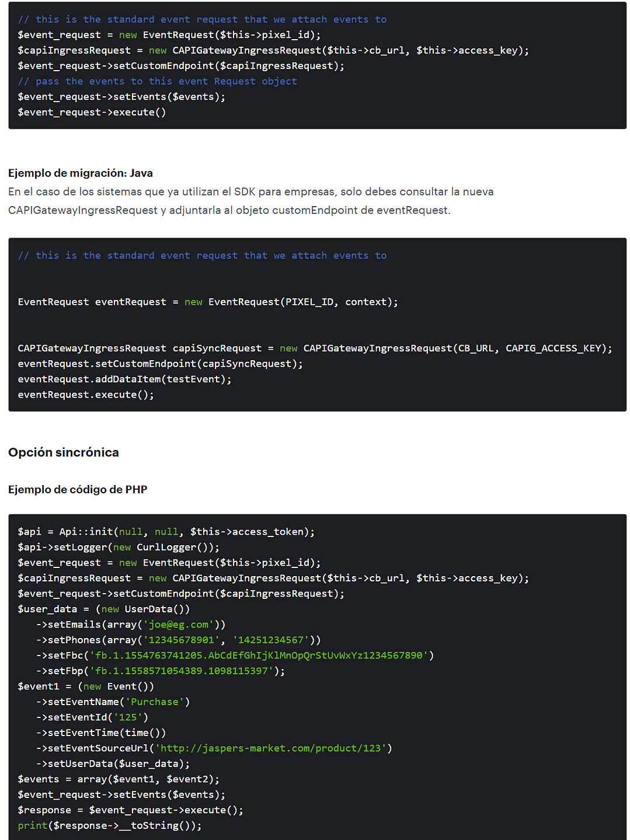Click the setPhones array code line
The image size is (630, 840).
click(178, 640)
